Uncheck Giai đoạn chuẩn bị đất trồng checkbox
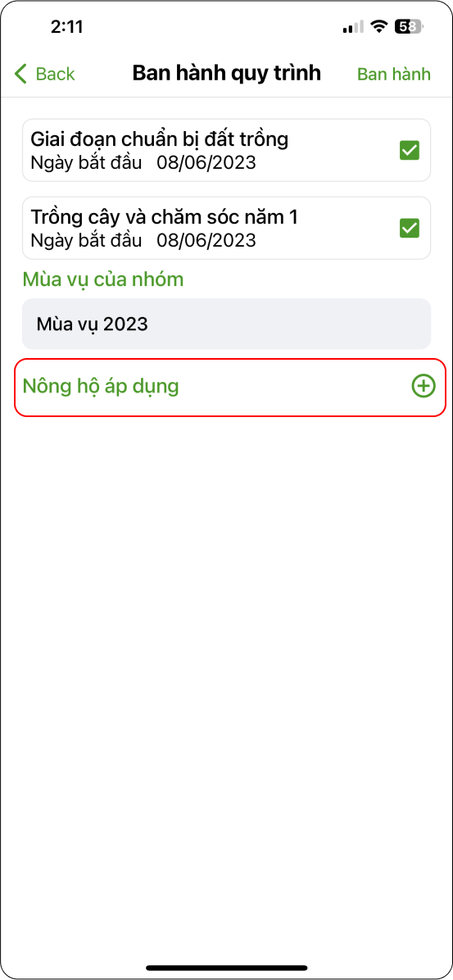The height and width of the screenshot is (980, 453). [410, 151]
